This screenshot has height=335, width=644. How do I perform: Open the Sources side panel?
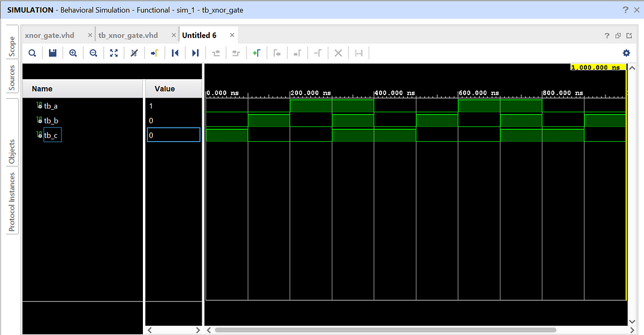[x=12, y=78]
